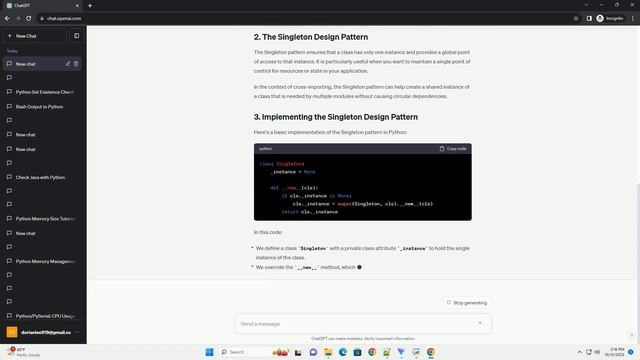Go back with the browser back arrow
The width and height of the screenshot is (640, 360).
[x=7, y=18]
